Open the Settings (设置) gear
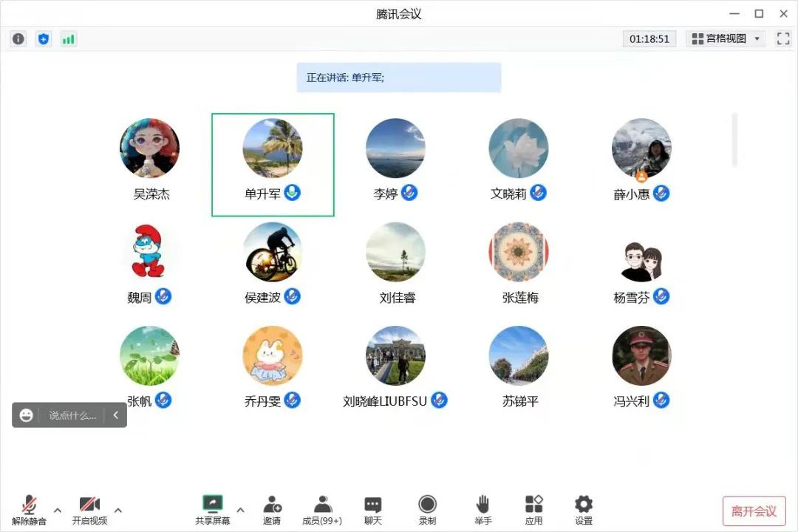 coord(584,509)
